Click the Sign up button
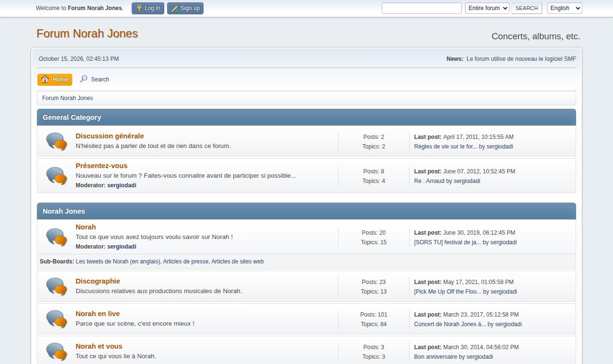 (185, 8)
